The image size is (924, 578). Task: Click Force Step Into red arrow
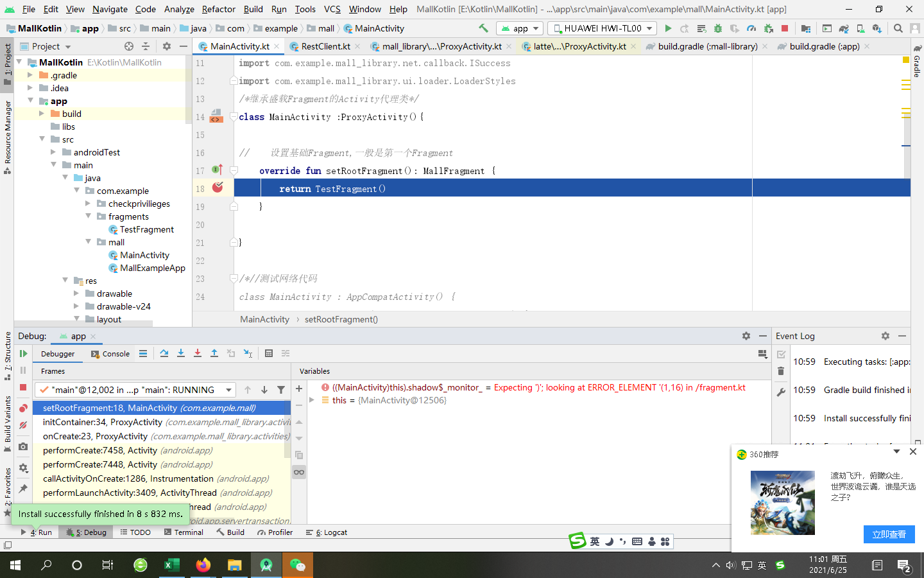click(x=198, y=354)
